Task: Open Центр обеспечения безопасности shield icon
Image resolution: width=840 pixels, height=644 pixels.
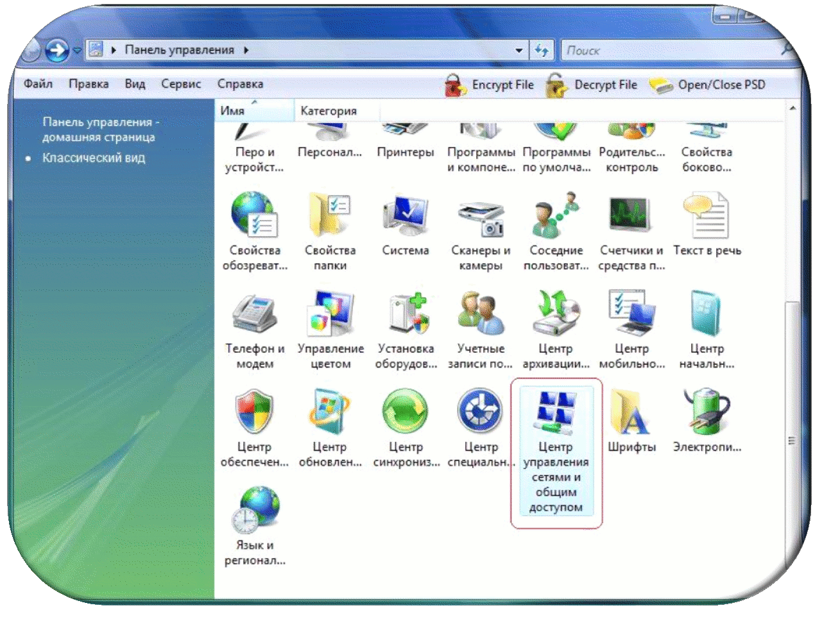Action: point(255,412)
